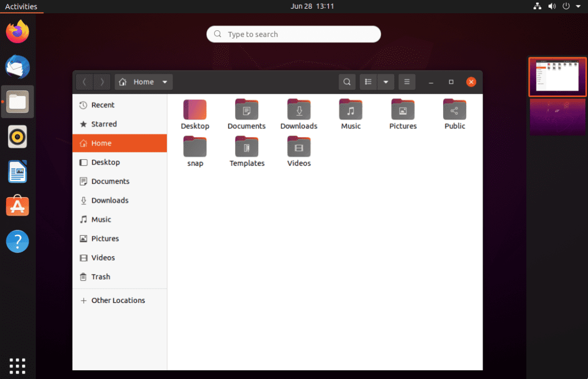Go back using the navigation arrow
588x379 pixels.
(84, 82)
